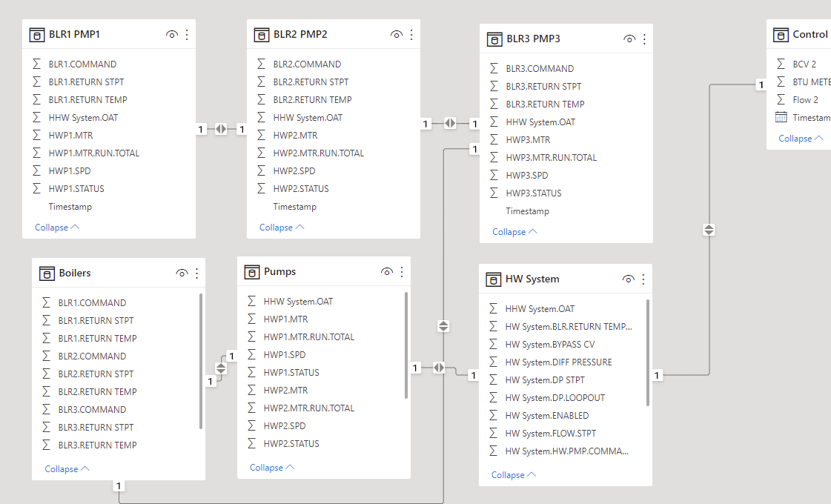Collapse the BLR2 PMP2 table
The image size is (831, 504).
pos(282,228)
